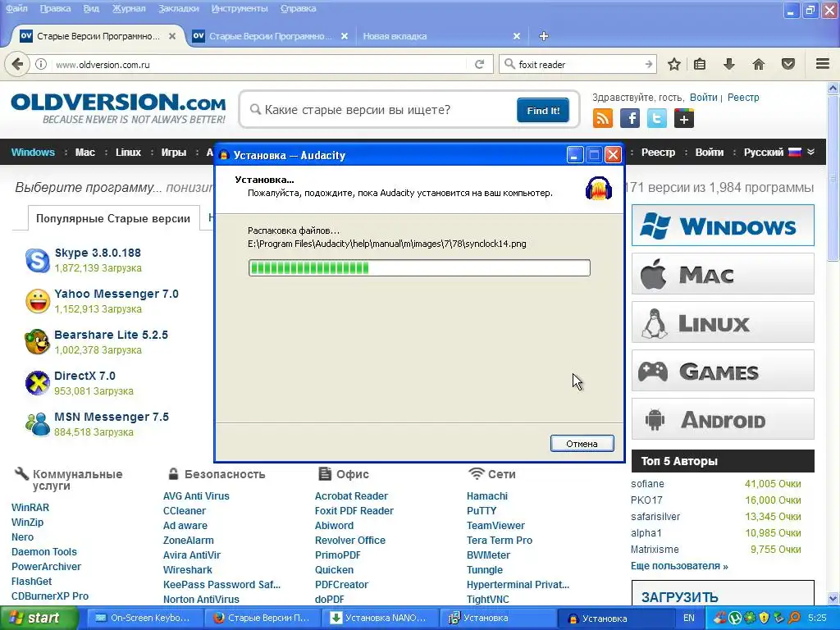Open the Skype 3.8.0.188 link
Image resolution: width=840 pixels, height=630 pixels.
point(98,253)
